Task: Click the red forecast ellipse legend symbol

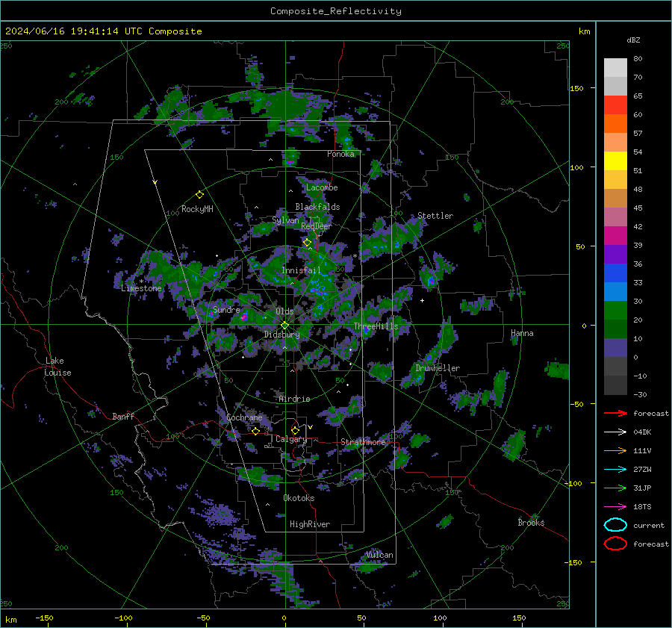Action: point(615,544)
